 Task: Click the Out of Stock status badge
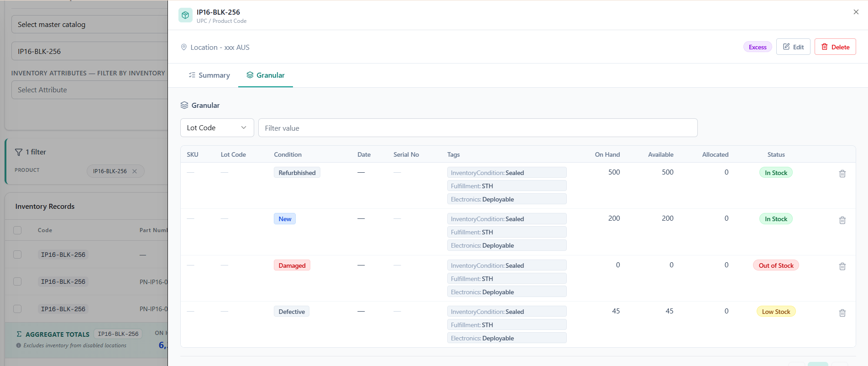(776, 265)
